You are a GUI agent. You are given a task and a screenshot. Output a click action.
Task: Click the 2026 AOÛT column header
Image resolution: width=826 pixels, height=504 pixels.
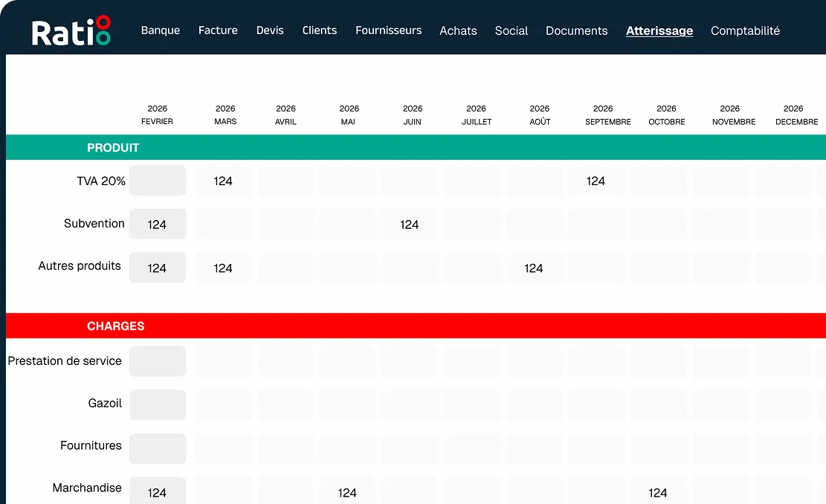click(540, 114)
